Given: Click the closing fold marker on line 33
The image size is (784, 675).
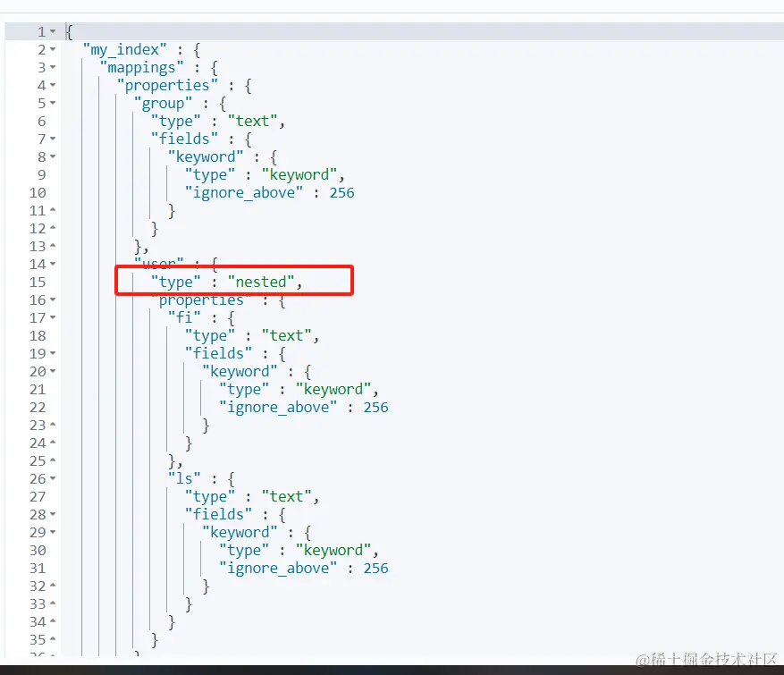Looking at the screenshot, I should pos(53,604).
